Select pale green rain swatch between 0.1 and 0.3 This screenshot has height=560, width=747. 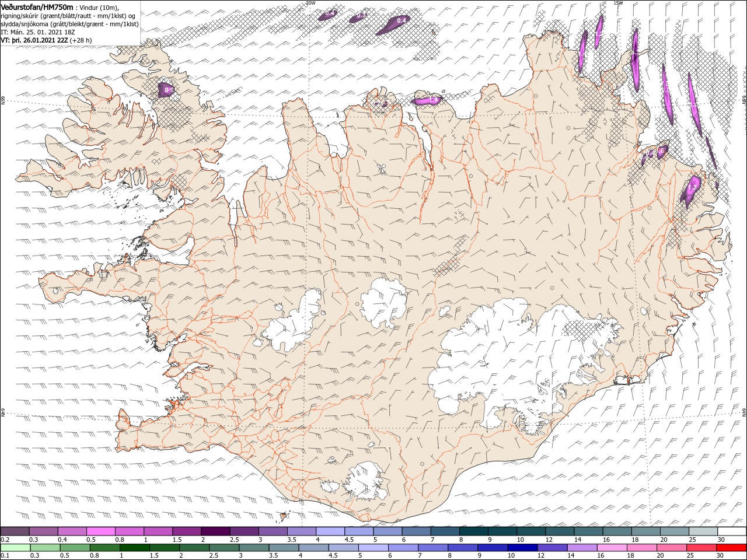coord(15,547)
